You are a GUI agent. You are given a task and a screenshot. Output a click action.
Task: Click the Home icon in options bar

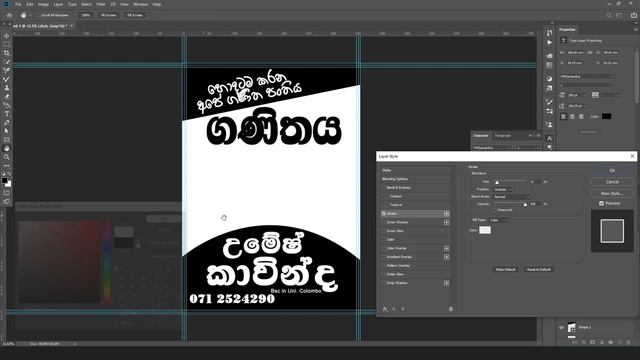pos(9,15)
